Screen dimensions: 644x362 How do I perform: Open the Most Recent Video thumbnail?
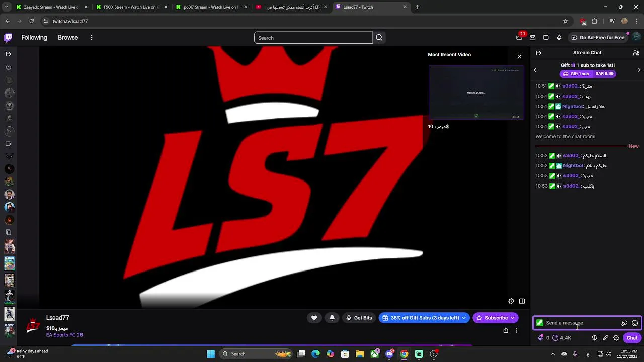point(476,93)
